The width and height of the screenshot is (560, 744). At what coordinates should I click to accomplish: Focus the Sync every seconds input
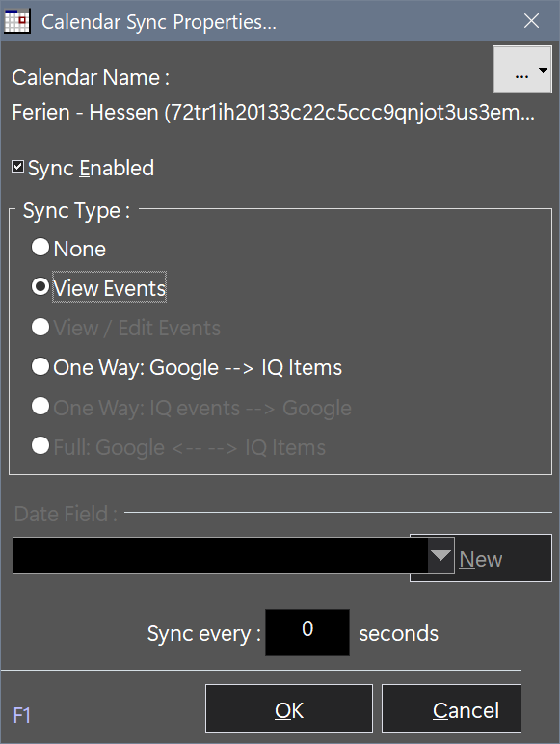coord(307,632)
